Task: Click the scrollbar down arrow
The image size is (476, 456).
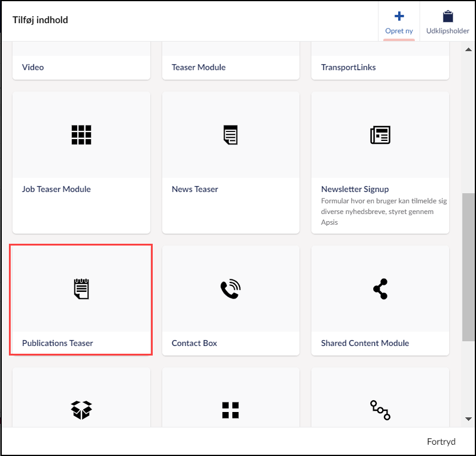Action: click(x=468, y=419)
